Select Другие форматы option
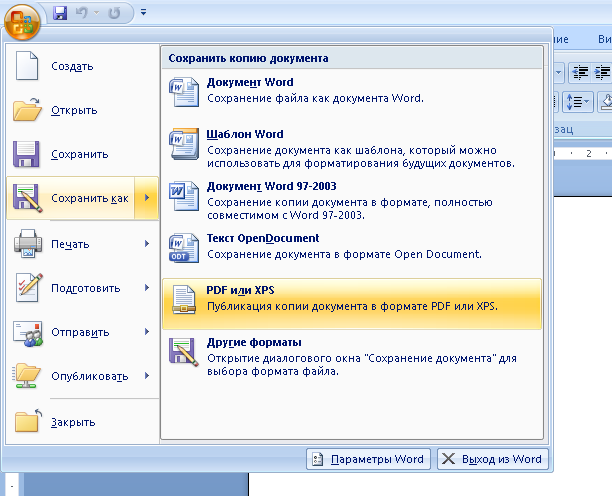Image resolution: width=612 pixels, height=496 pixels. tap(352, 356)
